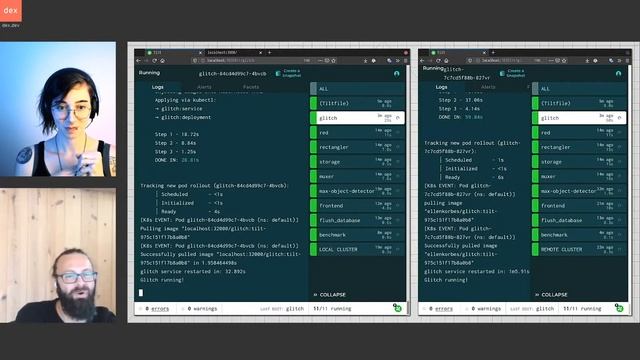Select flush_database in left Tilt sidebar
The image size is (640, 360).
pyautogui.click(x=358, y=220)
